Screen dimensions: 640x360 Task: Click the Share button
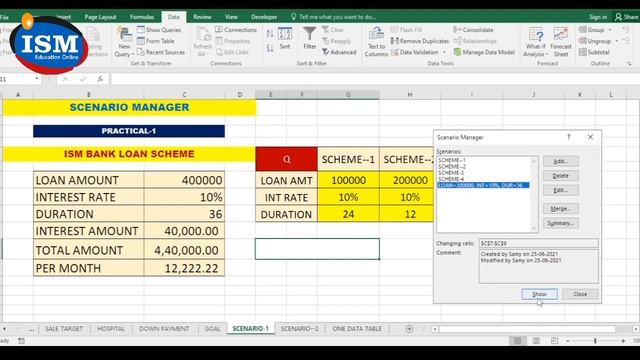click(x=627, y=17)
